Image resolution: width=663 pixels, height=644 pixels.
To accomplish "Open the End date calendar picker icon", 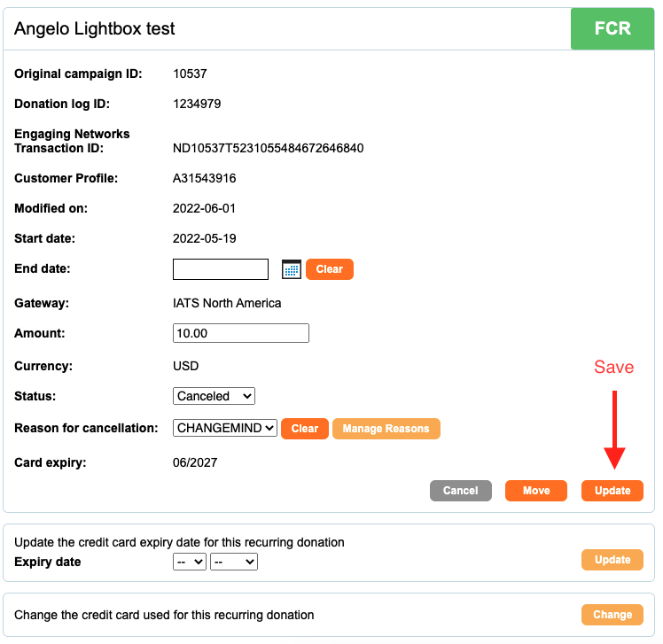I will tap(292, 269).
